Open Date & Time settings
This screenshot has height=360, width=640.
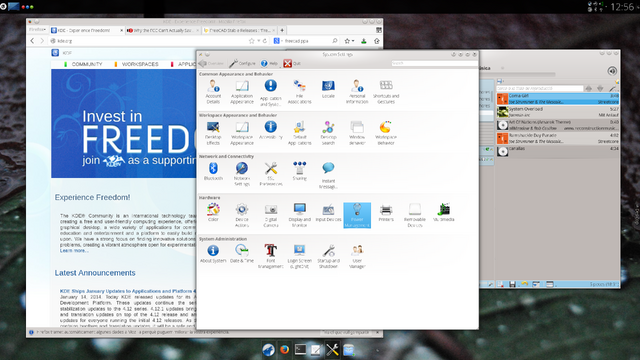coord(242,254)
